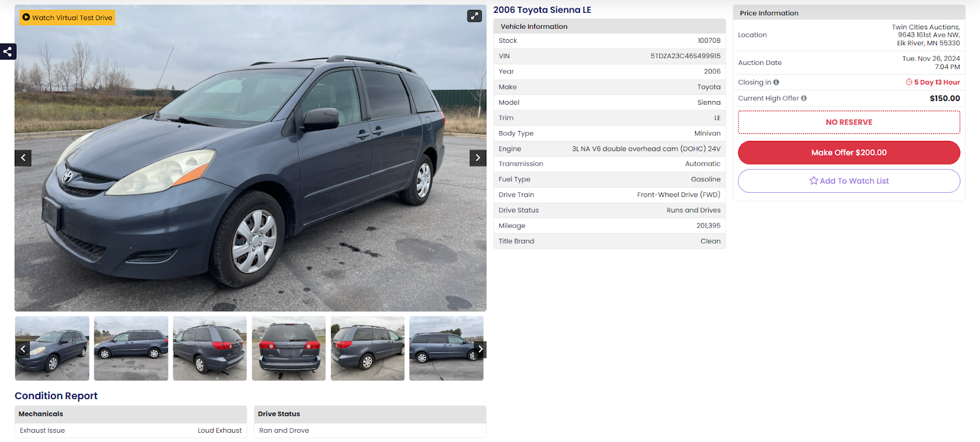
Task: Select third thumbnail rear-left view
Action: 210,348
